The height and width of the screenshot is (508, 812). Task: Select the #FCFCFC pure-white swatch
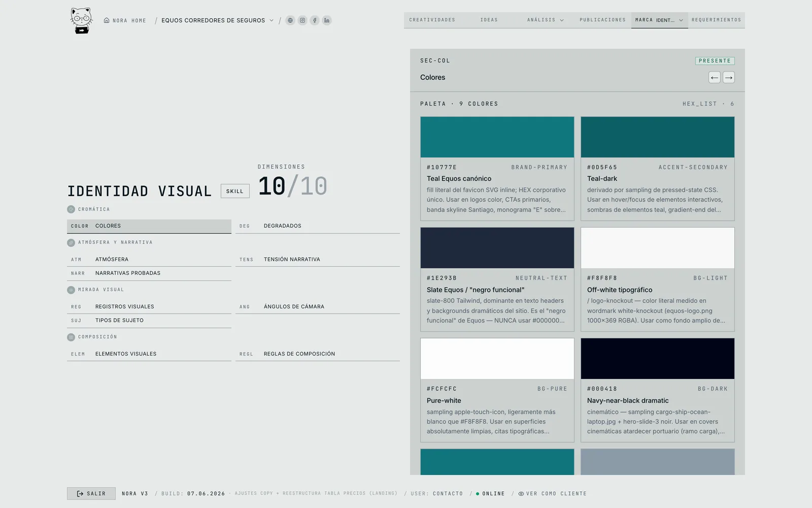click(497, 359)
